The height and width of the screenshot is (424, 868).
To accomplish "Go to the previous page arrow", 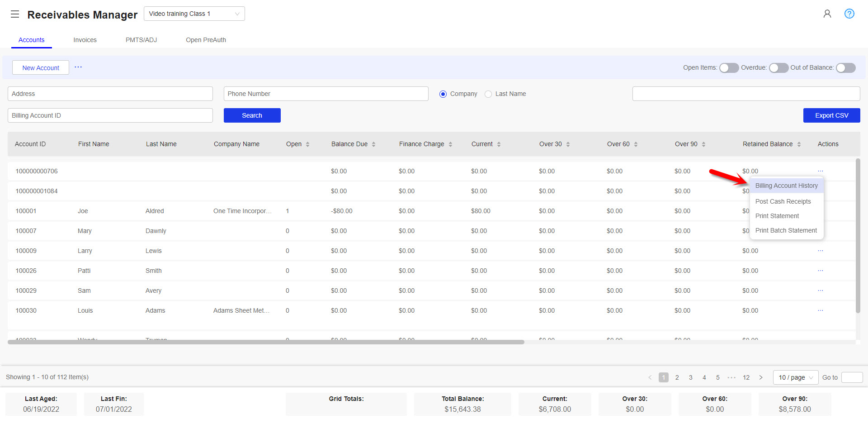I will coord(650,377).
